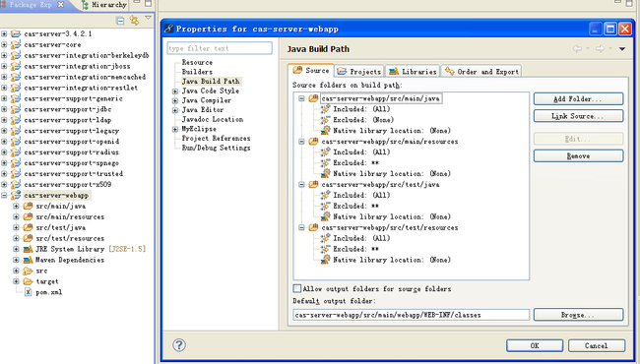Expand MyEclipse properties category
This screenshot has width=640, height=364.
tap(174, 129)
